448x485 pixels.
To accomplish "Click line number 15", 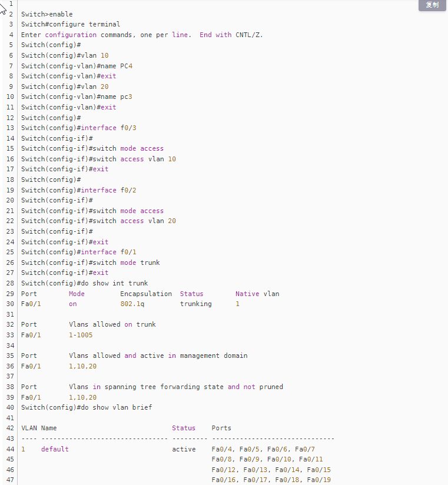I will point(10,149).
